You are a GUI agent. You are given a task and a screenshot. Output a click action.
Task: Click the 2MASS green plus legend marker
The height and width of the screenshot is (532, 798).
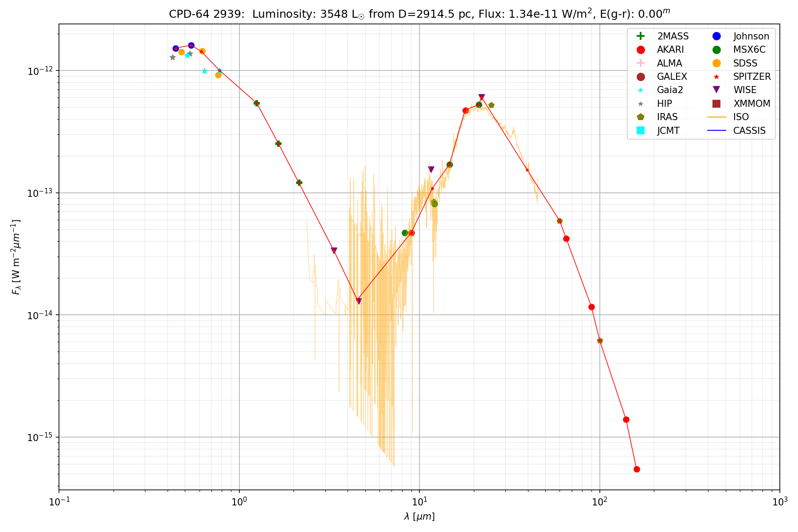tap(640, 36)
